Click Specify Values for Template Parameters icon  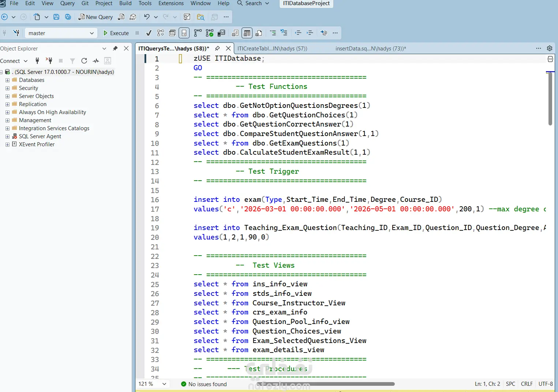[x=324, y=33]
